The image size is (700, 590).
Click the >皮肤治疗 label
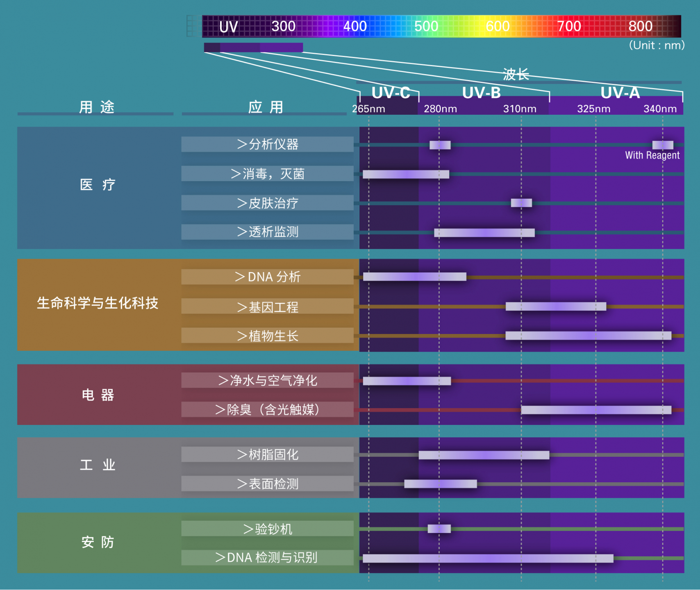point(267,203)
